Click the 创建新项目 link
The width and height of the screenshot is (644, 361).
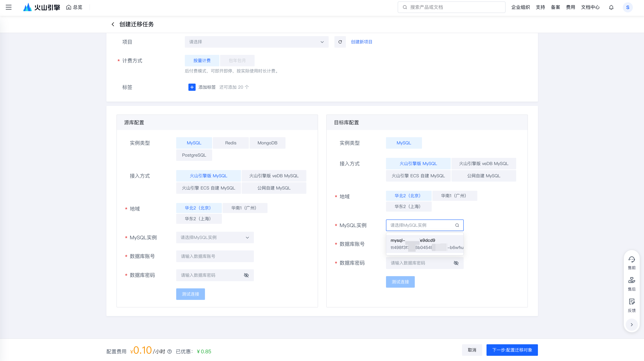pos(362,42)
